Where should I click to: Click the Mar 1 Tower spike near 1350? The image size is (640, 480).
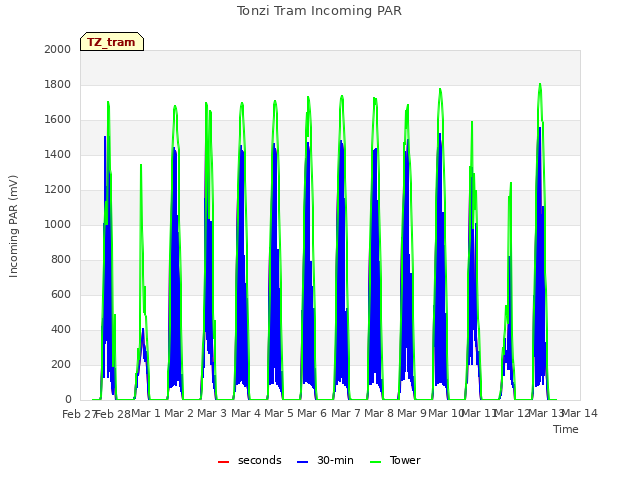pyautogui.click(x=141, y=165)
